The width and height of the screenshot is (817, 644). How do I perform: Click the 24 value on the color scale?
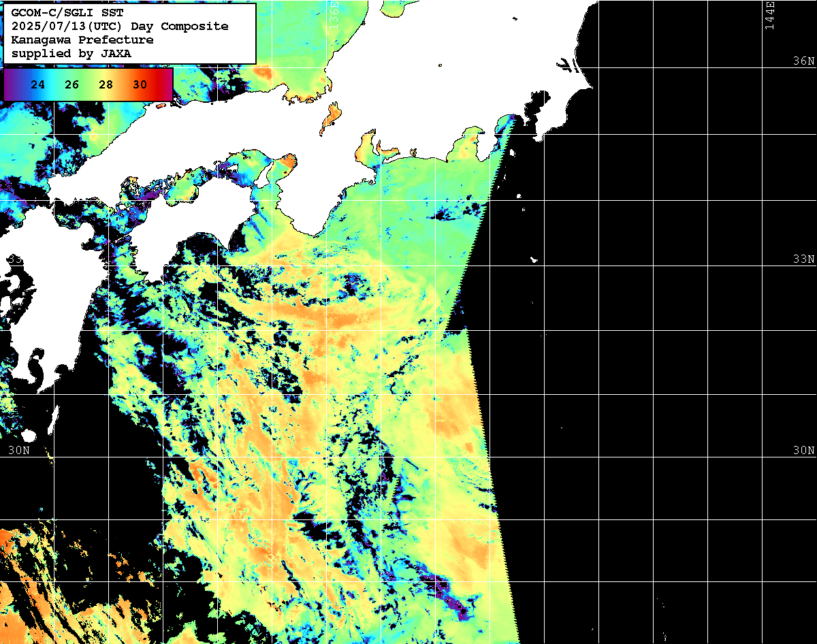[x=38, y=85]
